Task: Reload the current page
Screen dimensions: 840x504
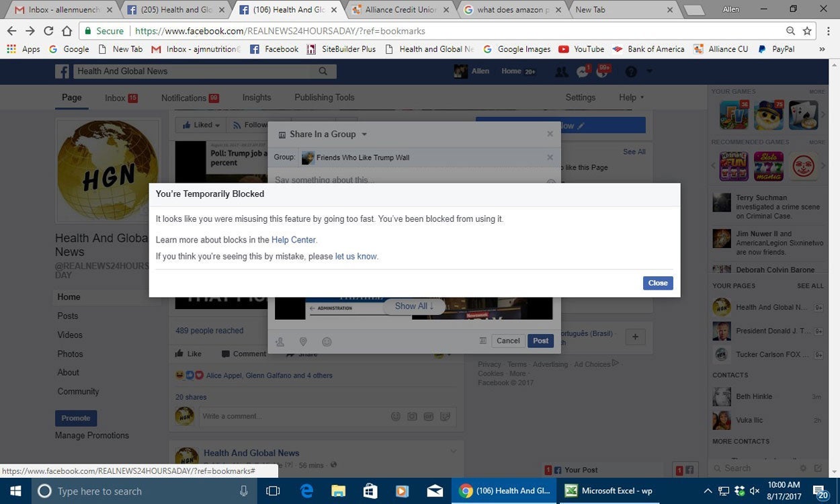Action: [48, 31]
